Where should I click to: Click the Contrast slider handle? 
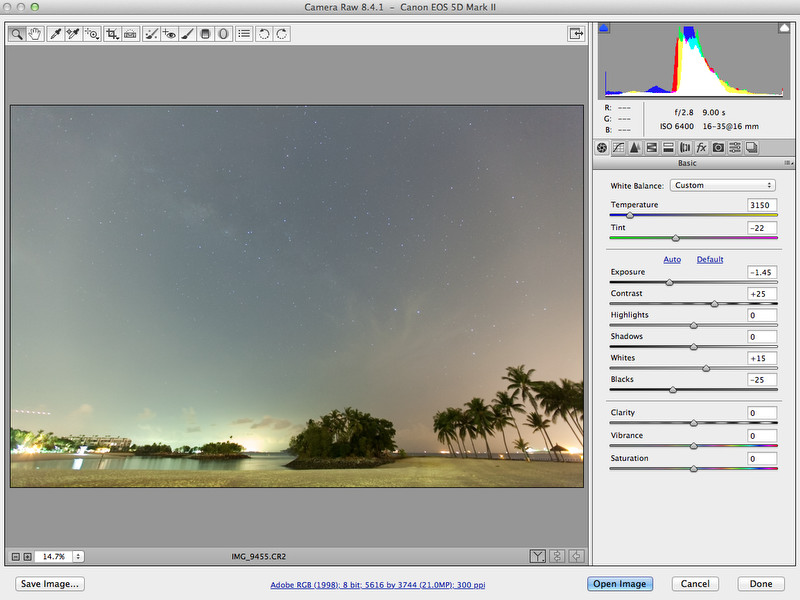(714, 304)
